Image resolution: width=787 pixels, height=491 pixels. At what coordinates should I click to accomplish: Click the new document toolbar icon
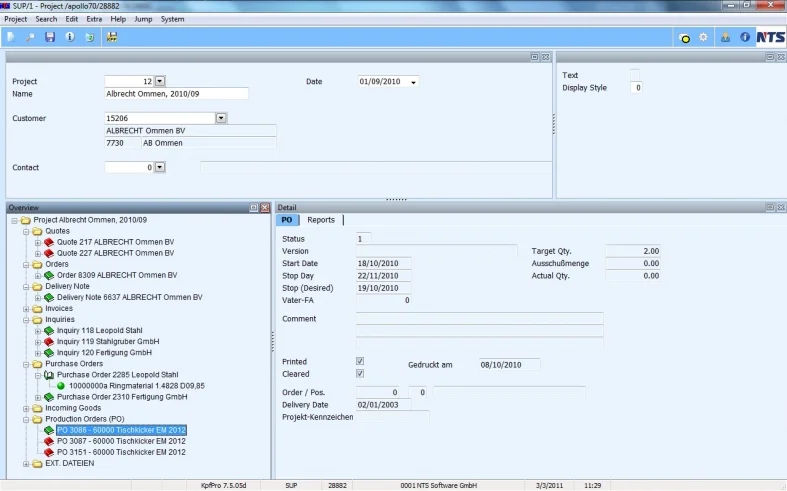11,37
